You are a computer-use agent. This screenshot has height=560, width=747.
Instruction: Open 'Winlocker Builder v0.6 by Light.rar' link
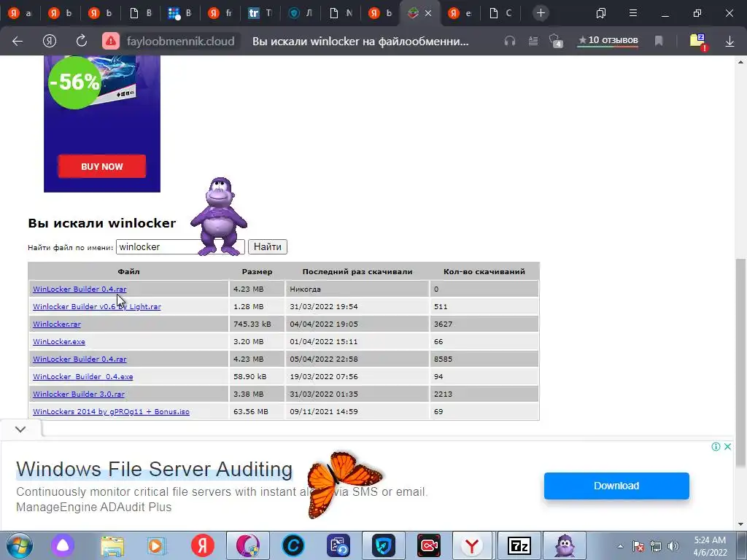(x=97, y=307)
